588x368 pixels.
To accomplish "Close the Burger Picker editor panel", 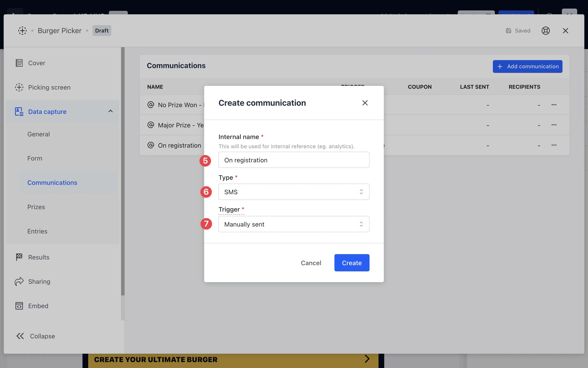I will coord(565,31).
